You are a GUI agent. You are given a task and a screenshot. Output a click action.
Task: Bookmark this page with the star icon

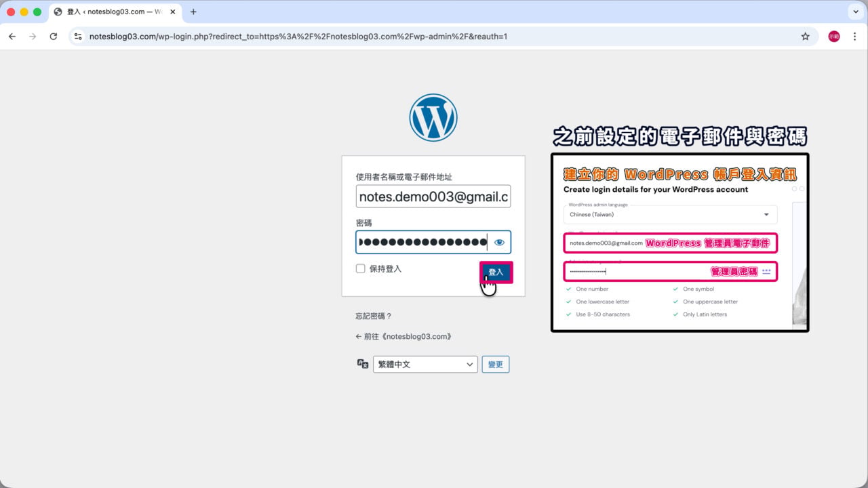coord(806,37)
